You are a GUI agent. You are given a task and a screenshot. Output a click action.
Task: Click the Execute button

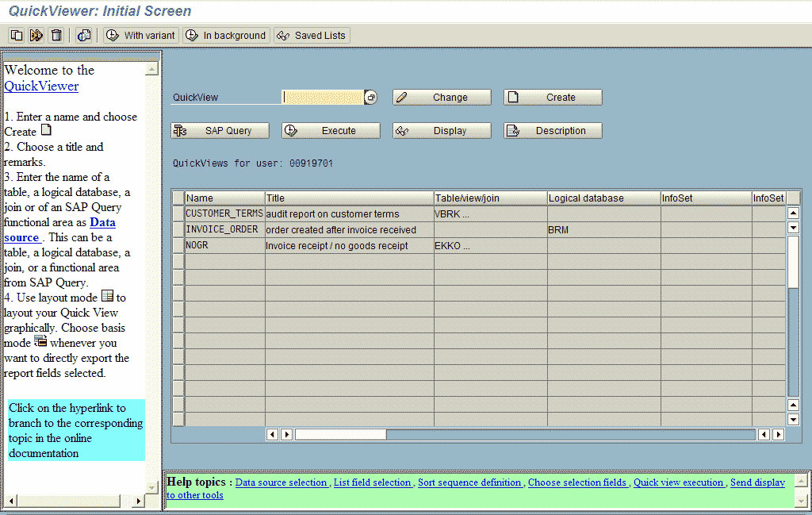click(331, 131)
